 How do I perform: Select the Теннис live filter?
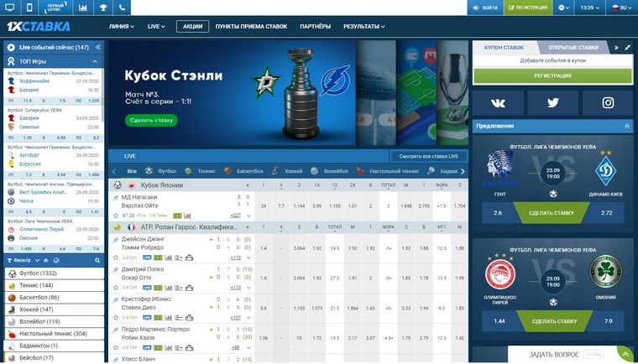click(200, 171)
